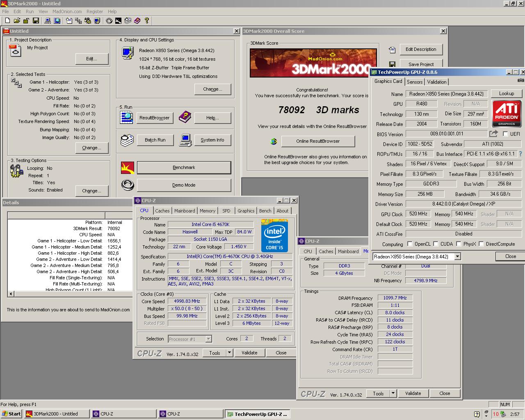525x420 pixels.
Task: Click the 78092 3D marks score text
Action: [x=319, y=110]
